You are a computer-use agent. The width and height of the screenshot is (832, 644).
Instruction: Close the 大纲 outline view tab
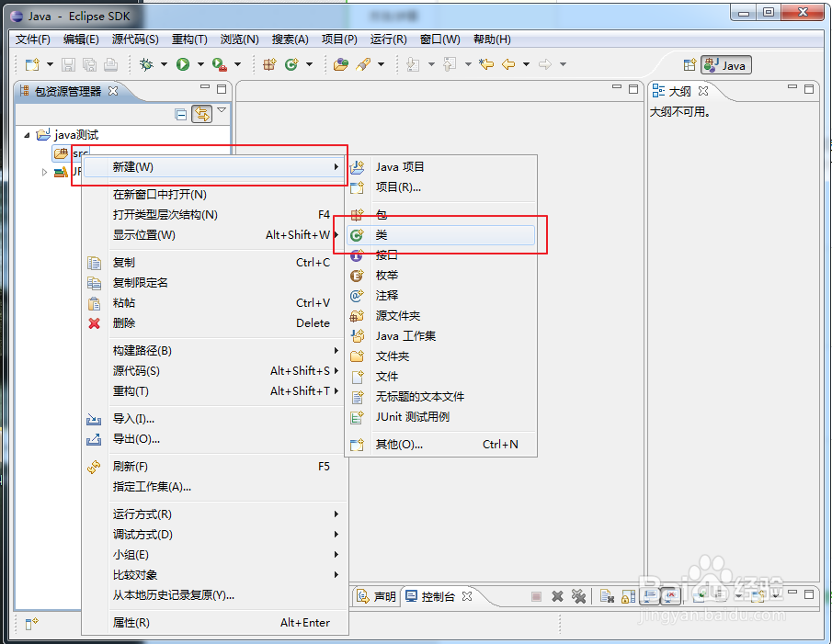point(703,91)
